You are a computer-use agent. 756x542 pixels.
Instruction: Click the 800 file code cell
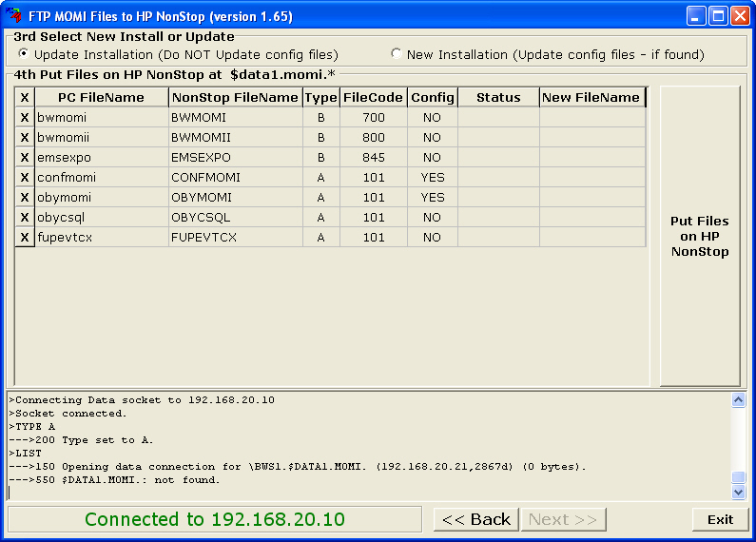[x=374, y=138]
